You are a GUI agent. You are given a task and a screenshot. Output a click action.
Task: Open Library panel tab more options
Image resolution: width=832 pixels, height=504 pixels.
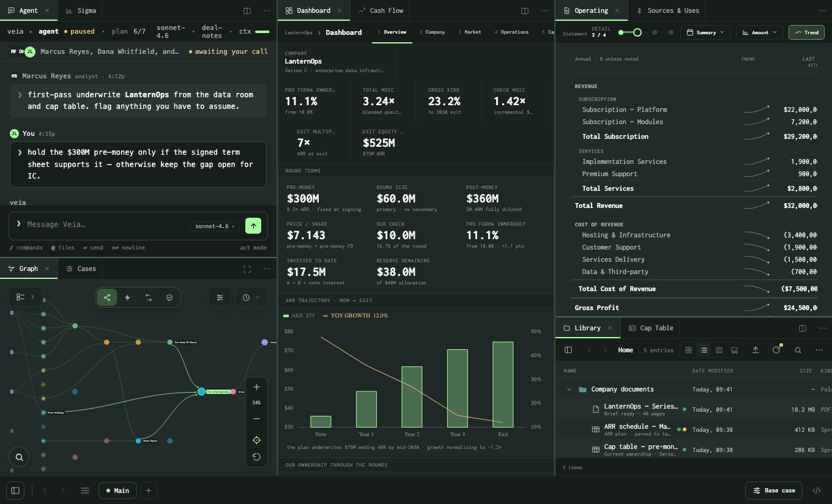pos(822,328)
